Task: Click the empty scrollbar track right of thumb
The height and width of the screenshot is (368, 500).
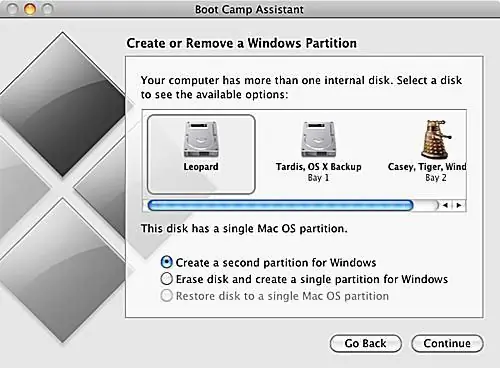Action: click(426, 205)
